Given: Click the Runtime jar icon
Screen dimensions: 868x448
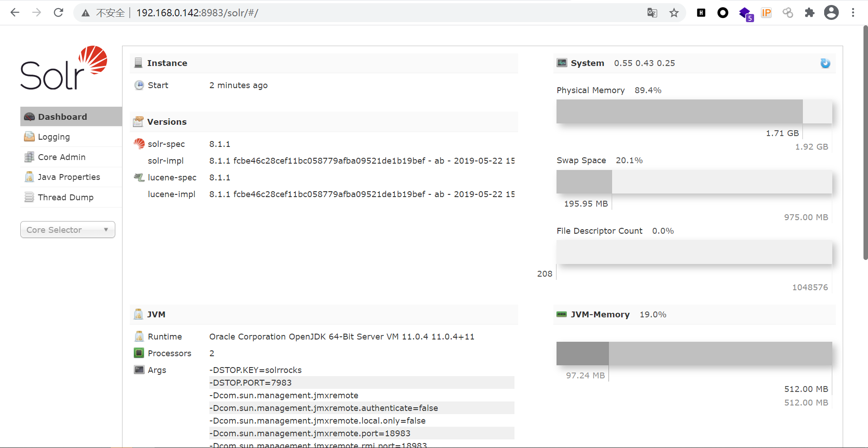Looking at the screenshot, I should pyautogui.click(x=139, y=336).
